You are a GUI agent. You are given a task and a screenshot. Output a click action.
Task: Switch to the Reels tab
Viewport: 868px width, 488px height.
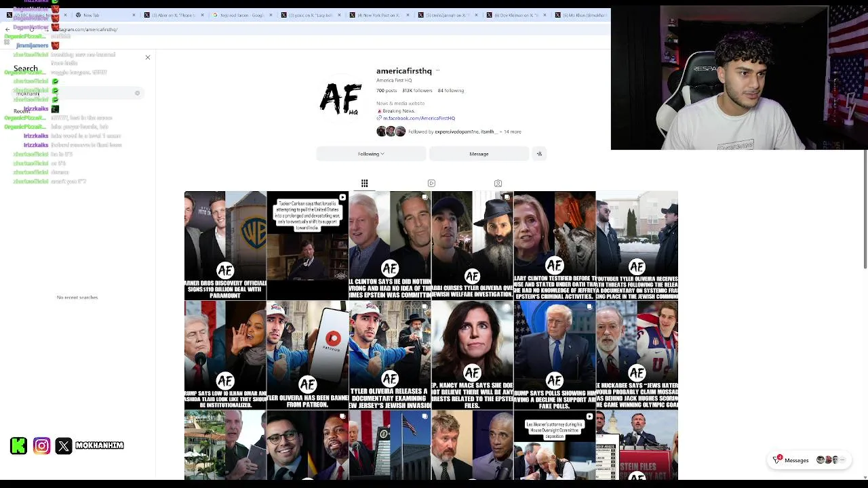pyautogui.click(x=431, y=184)
